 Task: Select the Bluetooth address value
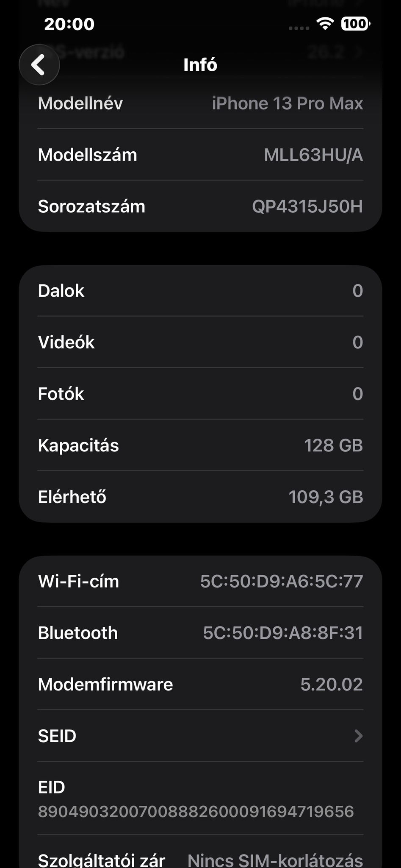coord(283,633)
